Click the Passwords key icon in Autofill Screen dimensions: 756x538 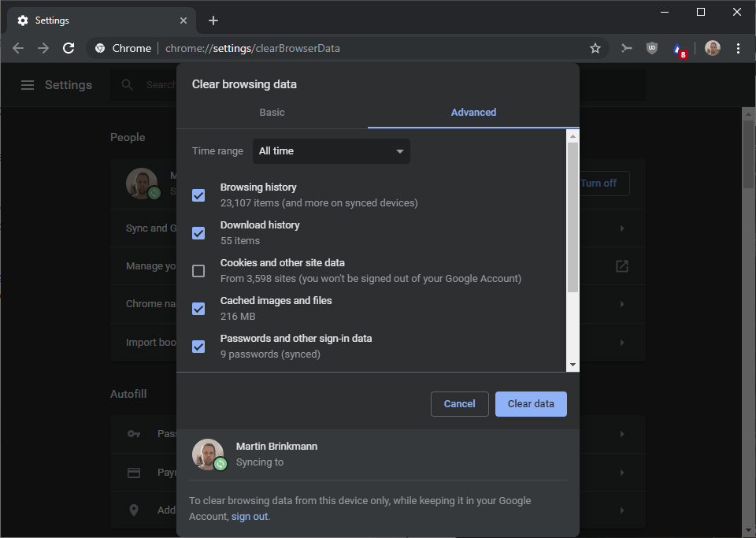pyautogui.click(x=134, y=434)
